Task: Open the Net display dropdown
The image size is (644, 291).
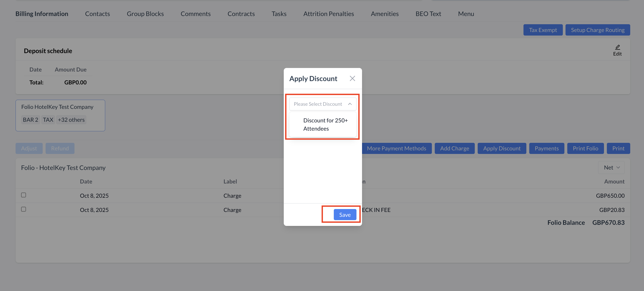Action: pos(611,167)
